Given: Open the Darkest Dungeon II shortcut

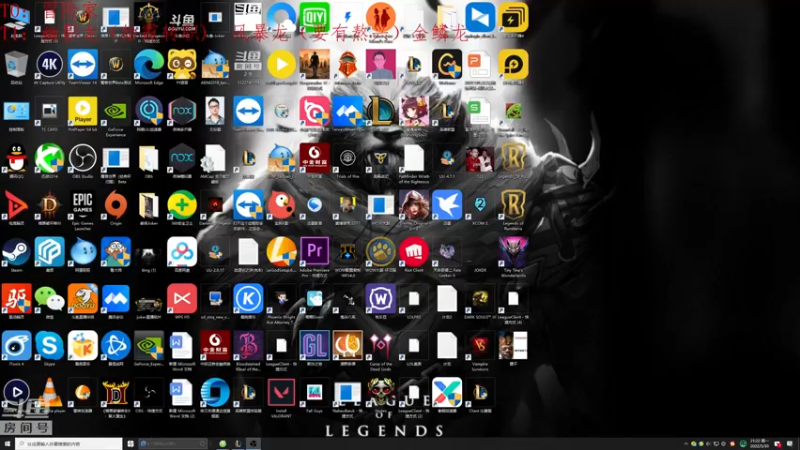Looking at the screenshot, I should click(148, 17).
